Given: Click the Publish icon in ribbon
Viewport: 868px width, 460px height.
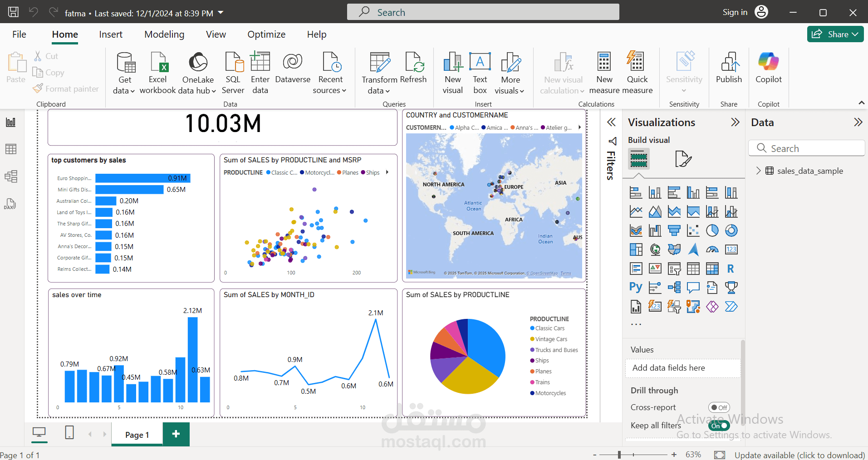Looking at the screenshot, I should (729, 62).
